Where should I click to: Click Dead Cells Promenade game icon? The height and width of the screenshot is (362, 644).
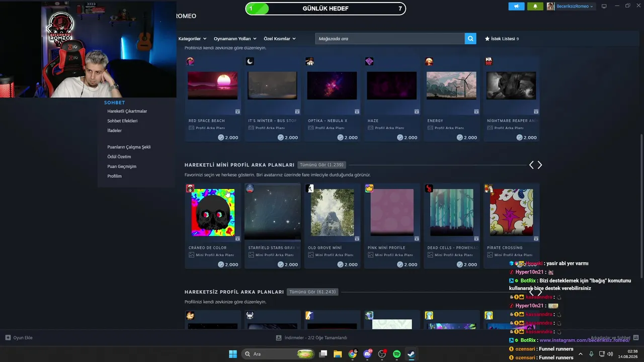[x=429, y=189]
